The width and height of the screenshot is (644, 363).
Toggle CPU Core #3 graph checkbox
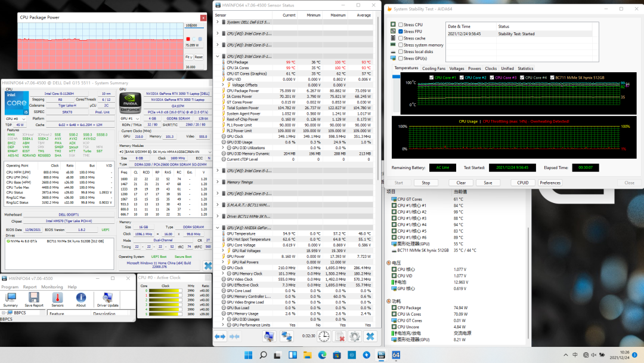(491, 77)
